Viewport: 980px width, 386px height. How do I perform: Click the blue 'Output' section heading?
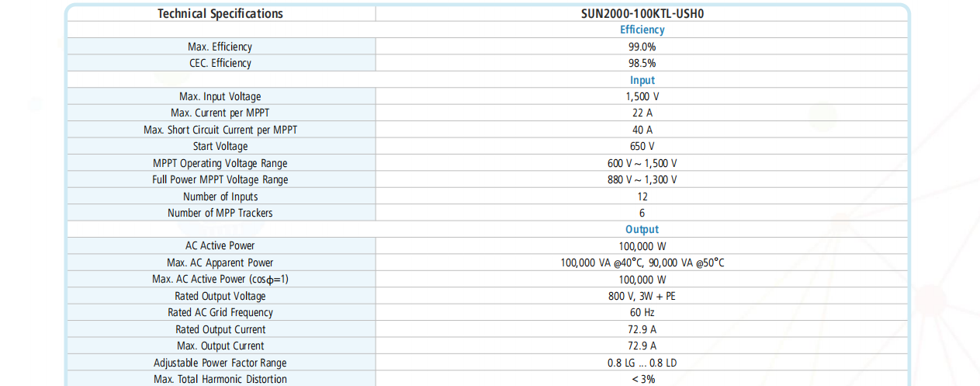[x=642, y=229]
